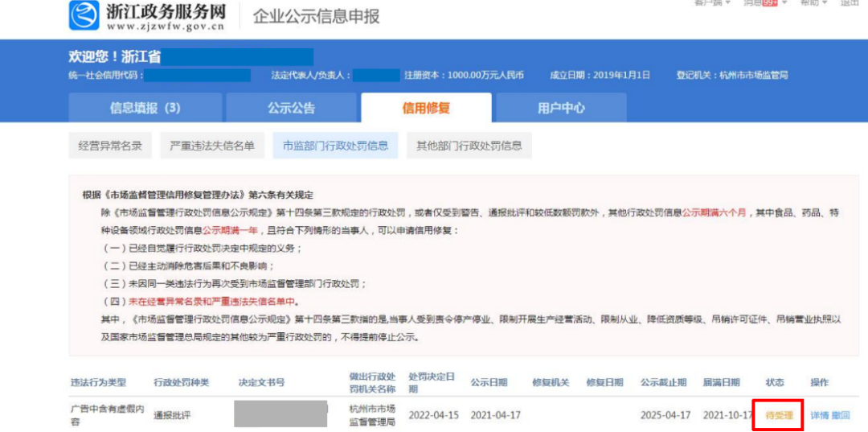The height and width of the screenshot is (432, 868).
Task: Open the 客户端 dropdown menu
Action: 712,3
